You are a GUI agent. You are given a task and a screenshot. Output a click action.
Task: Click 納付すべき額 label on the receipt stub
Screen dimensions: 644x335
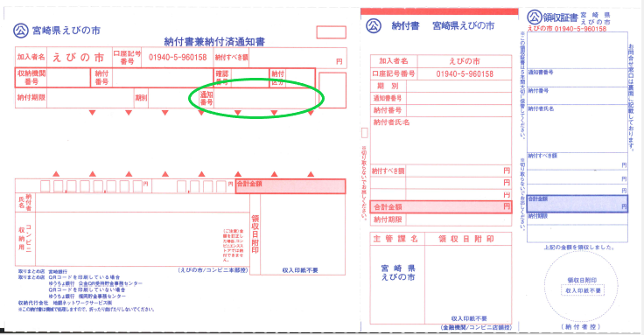[x=542, y=156]
